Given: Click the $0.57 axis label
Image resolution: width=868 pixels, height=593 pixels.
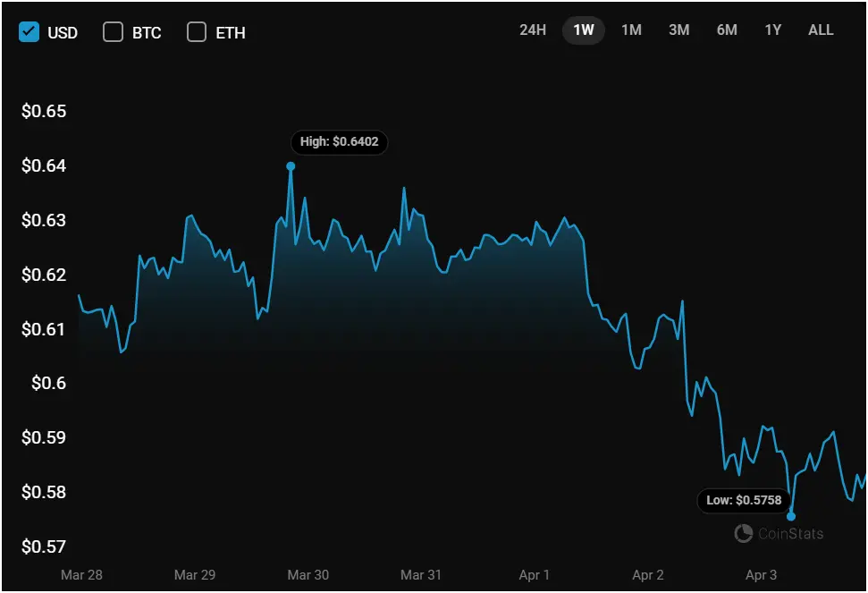Looking at the screenshot, I should coord(44,547).
